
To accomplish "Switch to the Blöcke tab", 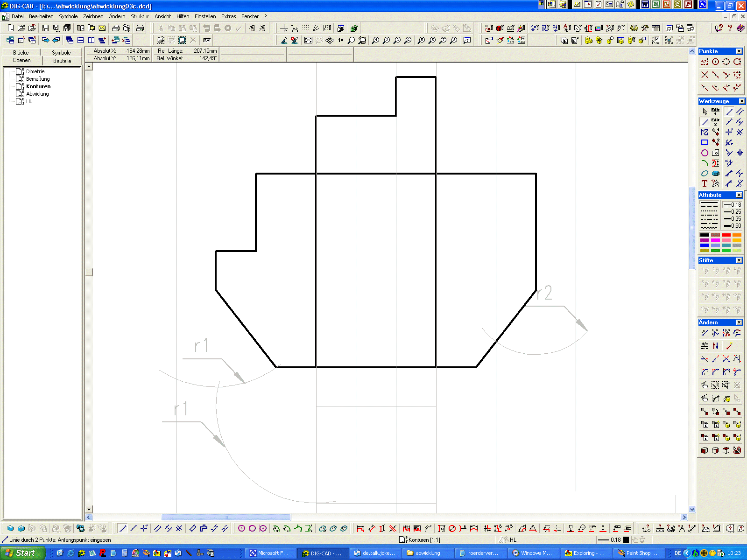I will point(21,52).
